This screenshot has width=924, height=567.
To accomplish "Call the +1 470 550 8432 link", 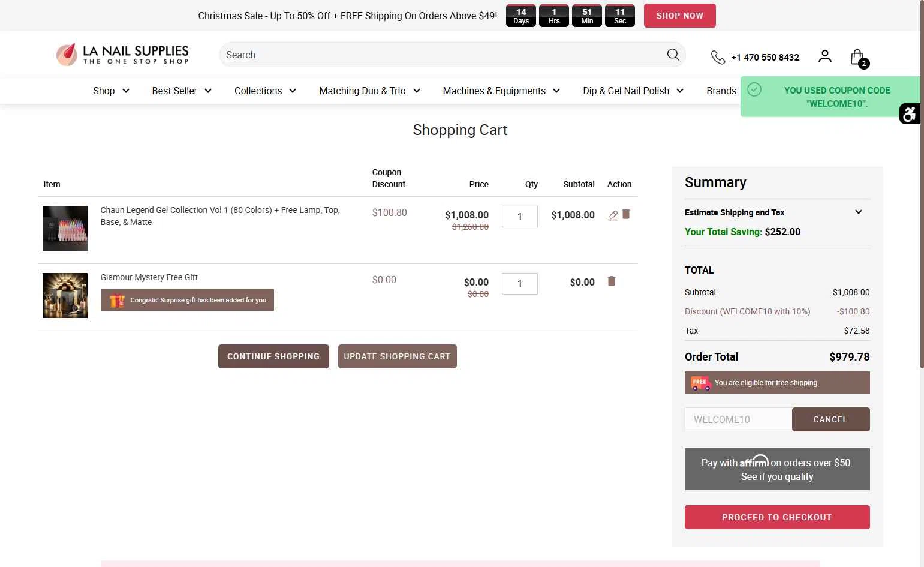I will 765,58.
